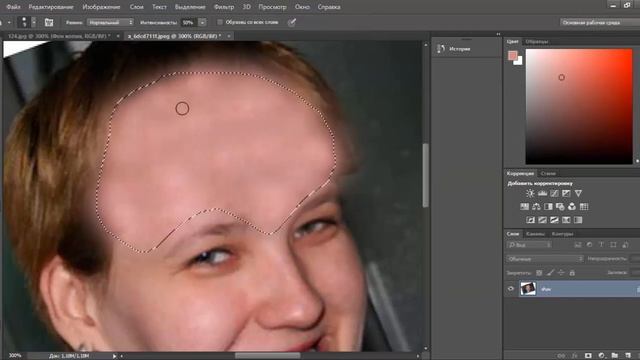This screenshot has height=360, width=640.
Task: Add a Color Balance adjustment (scales icon)
Action: [536, 207]
